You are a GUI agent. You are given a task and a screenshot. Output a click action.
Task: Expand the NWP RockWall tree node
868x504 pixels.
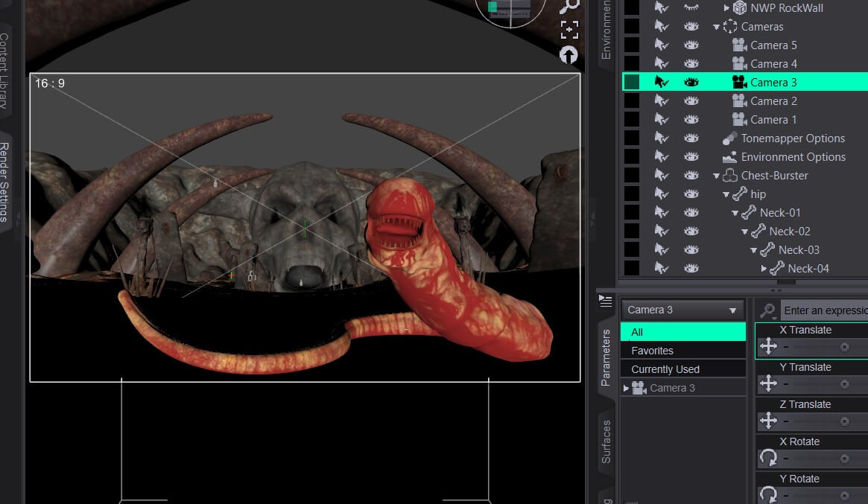pyautogui.click(x=726, y=7)
